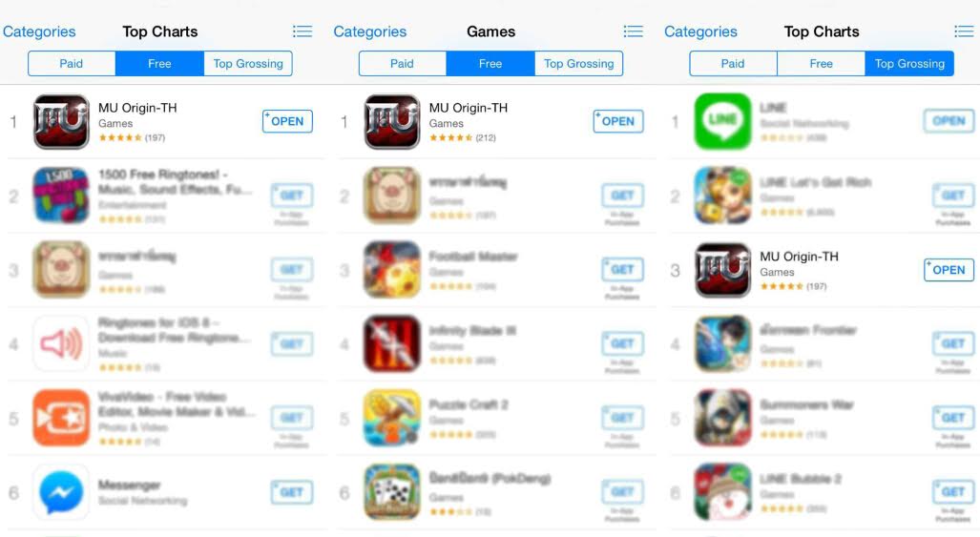
Task: Open the Football Master game icon
Action: (x=392, y=270)
